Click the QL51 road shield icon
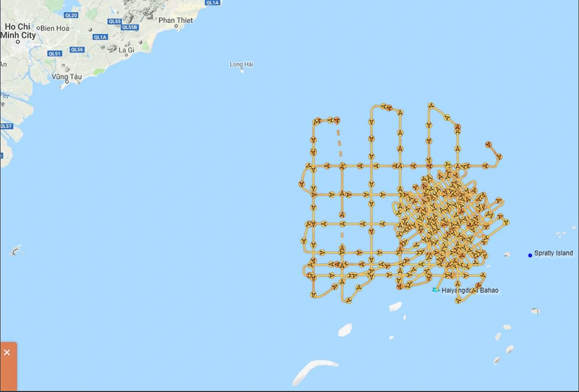The image size is (579, 392). pos(55,54)
